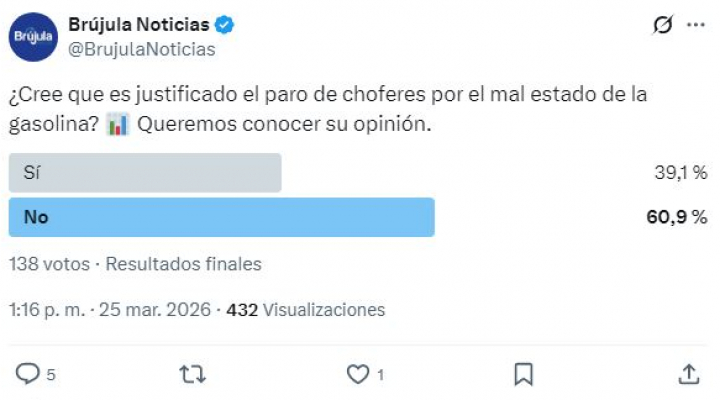The image size is (720, 400).
Task: Like the post with heart icon
Action: (358, 374)
